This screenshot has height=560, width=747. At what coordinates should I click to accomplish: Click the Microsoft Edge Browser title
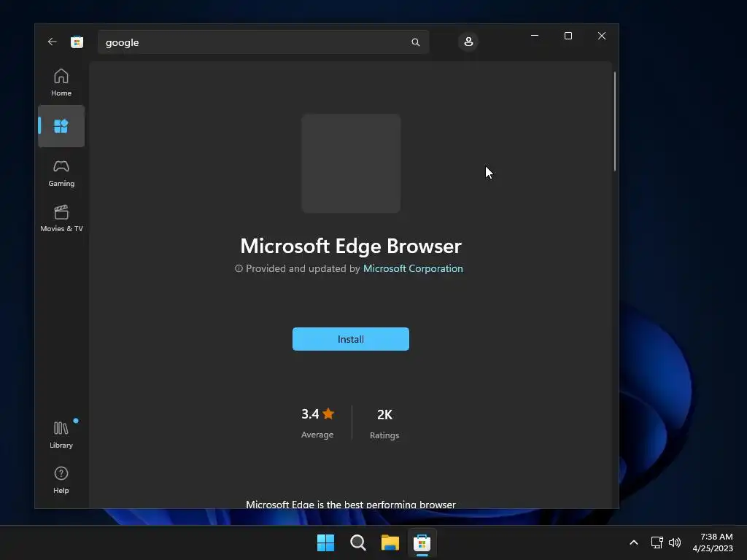point(351,246)
